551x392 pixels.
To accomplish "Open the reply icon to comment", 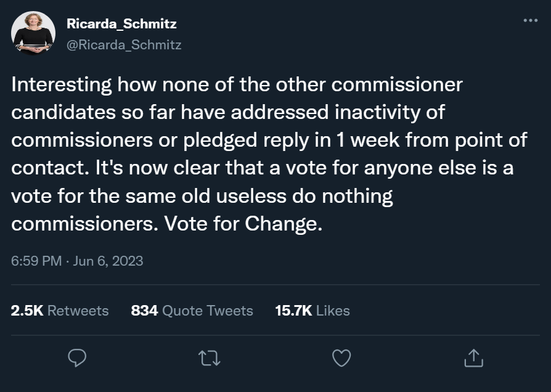I will click(x=76, y=357).
